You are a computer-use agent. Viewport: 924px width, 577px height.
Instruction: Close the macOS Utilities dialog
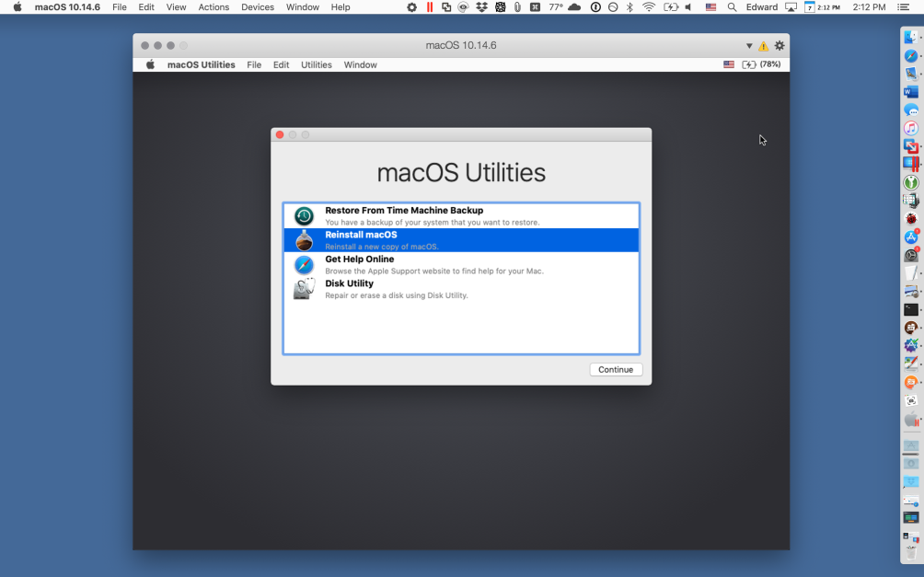click(280, 135)
